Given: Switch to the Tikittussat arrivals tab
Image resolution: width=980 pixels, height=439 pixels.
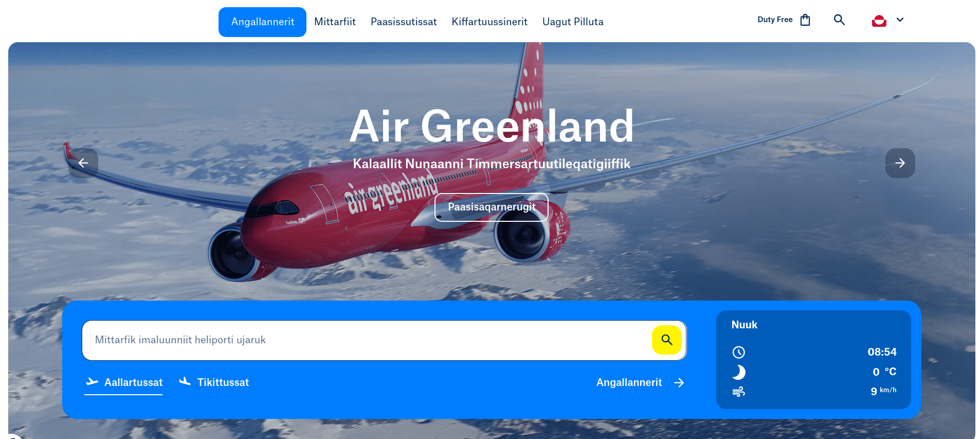Looking at the screenshot, I should pos(214,382).
